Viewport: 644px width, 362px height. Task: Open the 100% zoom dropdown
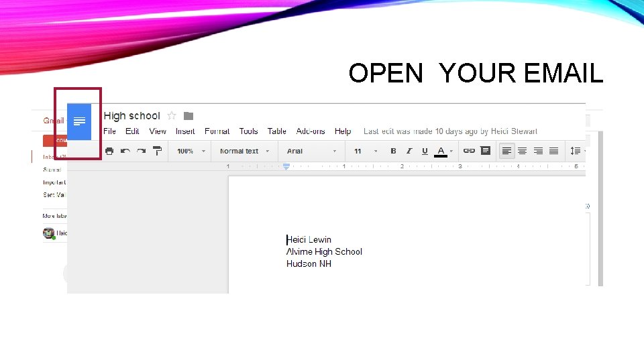(x=191, y=151)
